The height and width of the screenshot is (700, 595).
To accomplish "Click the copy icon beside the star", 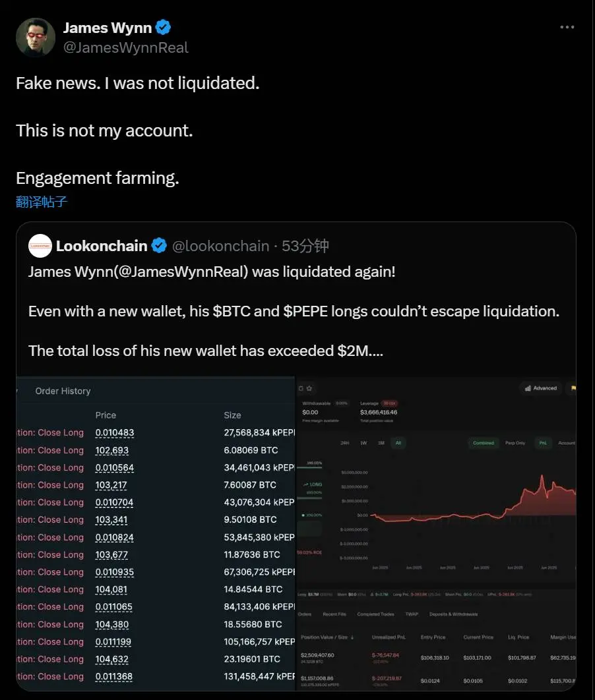I will [301, 389].
